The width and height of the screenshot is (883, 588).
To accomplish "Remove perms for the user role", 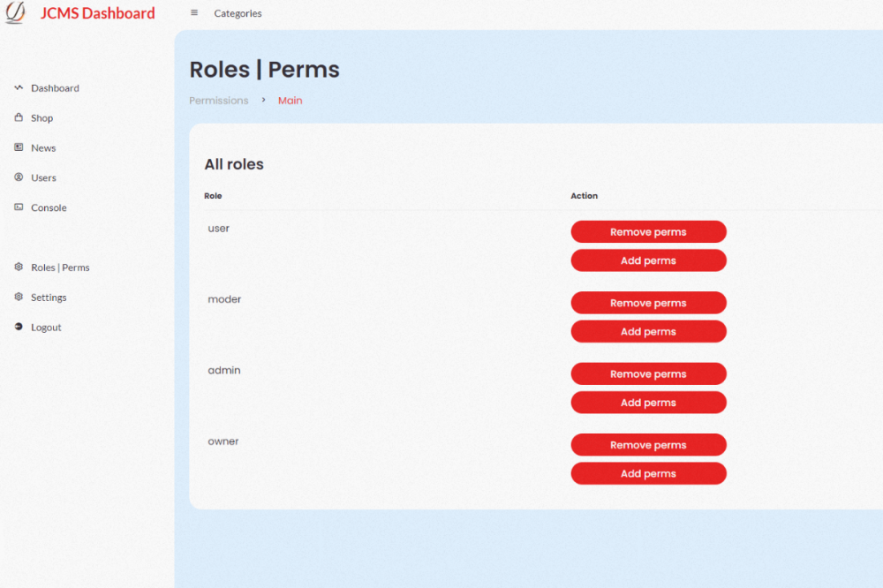I will [648, 232].
